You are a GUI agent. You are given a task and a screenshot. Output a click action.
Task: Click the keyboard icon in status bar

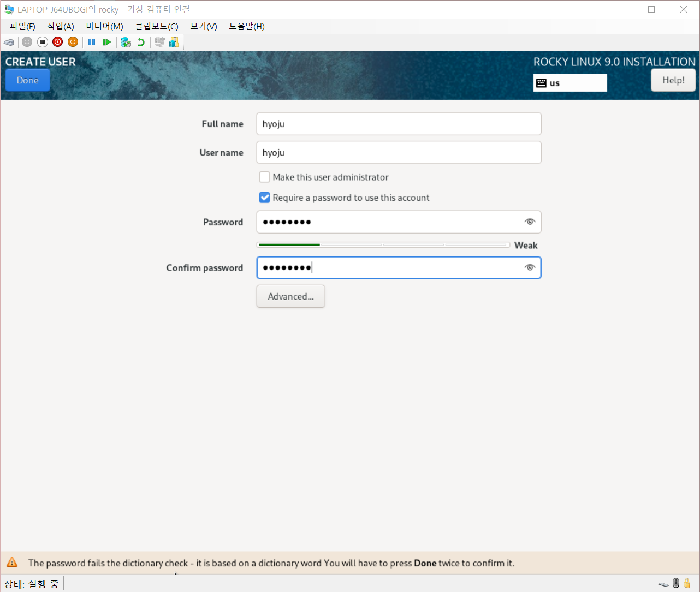pos(663,584)
